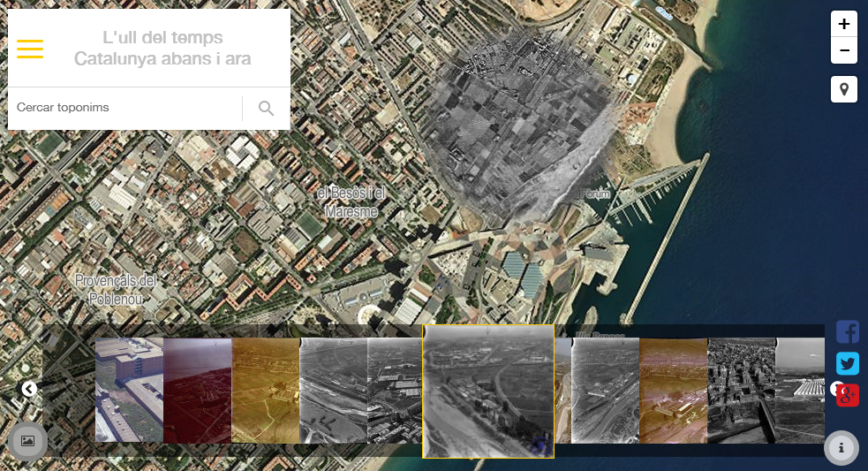Click the location pin button
The height and width of the screenshot is (471, 868).
[844, 89]
